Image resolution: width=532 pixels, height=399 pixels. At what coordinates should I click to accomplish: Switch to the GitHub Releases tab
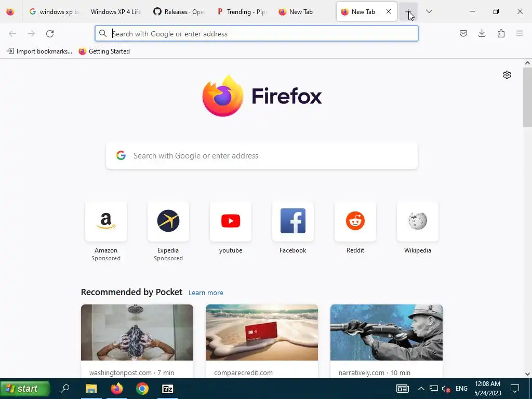click(178, 11)
